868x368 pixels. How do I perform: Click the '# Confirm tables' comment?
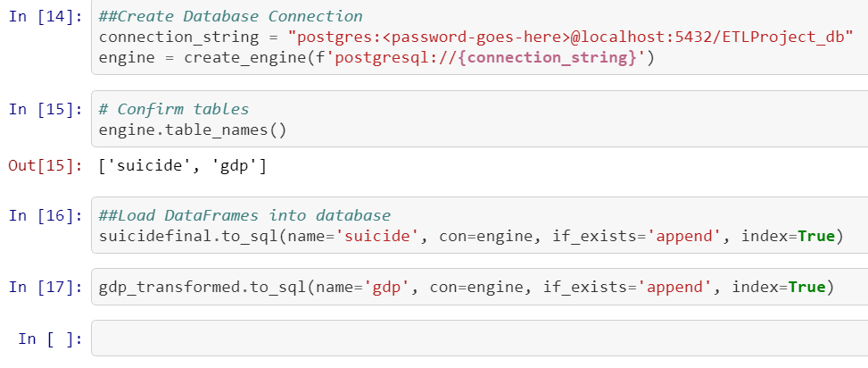click(174, 109)
